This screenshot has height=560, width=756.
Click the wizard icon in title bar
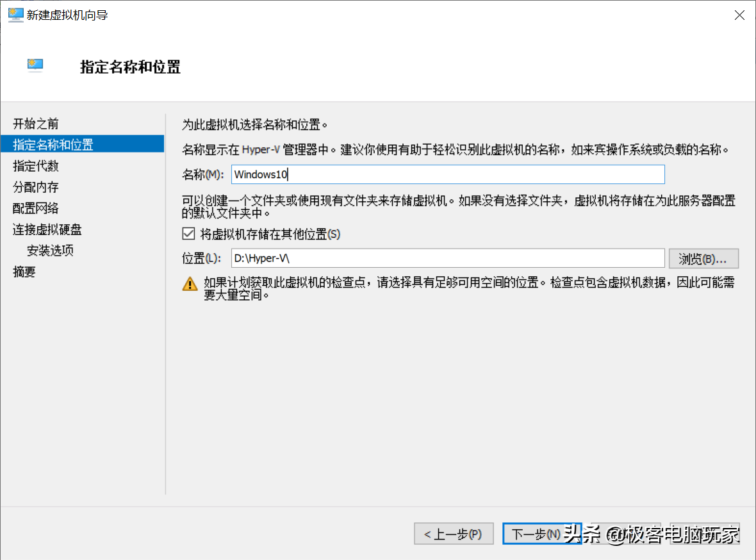point(15,15)
